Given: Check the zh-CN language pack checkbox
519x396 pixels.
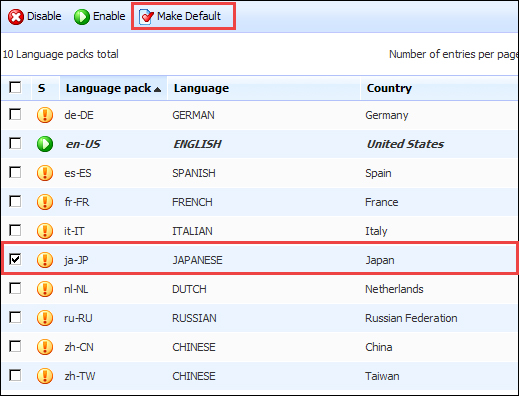Looking at the screenshot, I should pos(15,346).
